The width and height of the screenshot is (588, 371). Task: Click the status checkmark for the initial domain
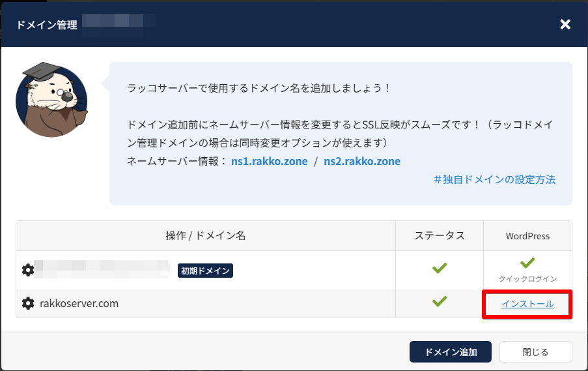(440, 267)
